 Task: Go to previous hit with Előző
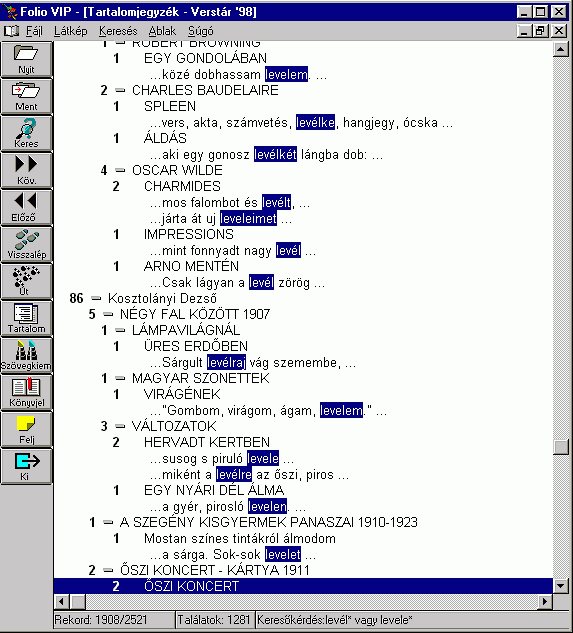coord(27,208)
